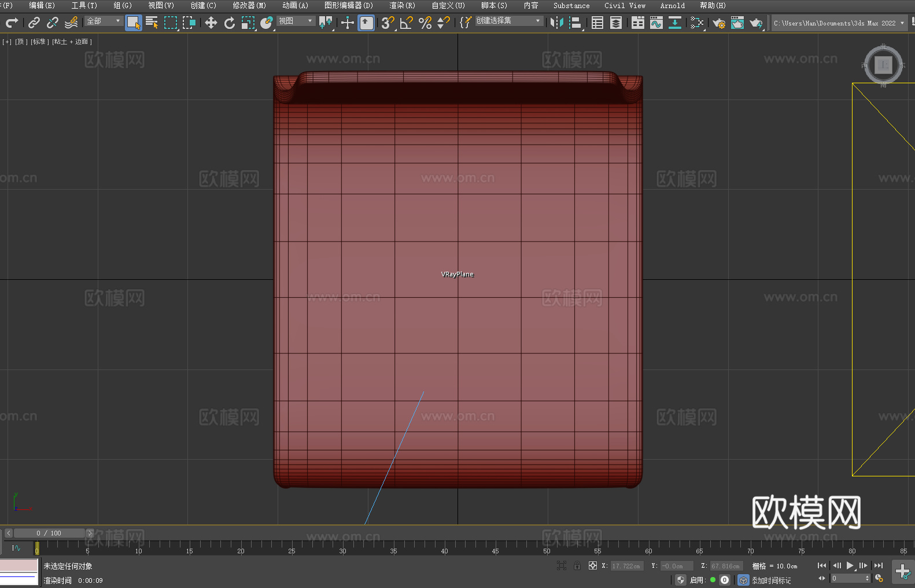This screenshot has width=915, height=588.
Task: Click the ViewCube top face
Action: point(883,65)
